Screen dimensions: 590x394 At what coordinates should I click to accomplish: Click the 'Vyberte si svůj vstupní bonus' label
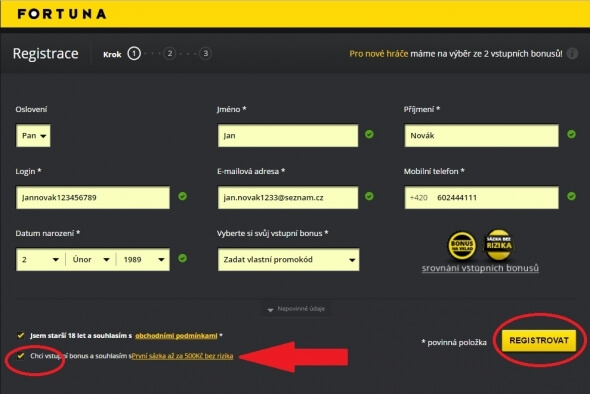(273, 233)
